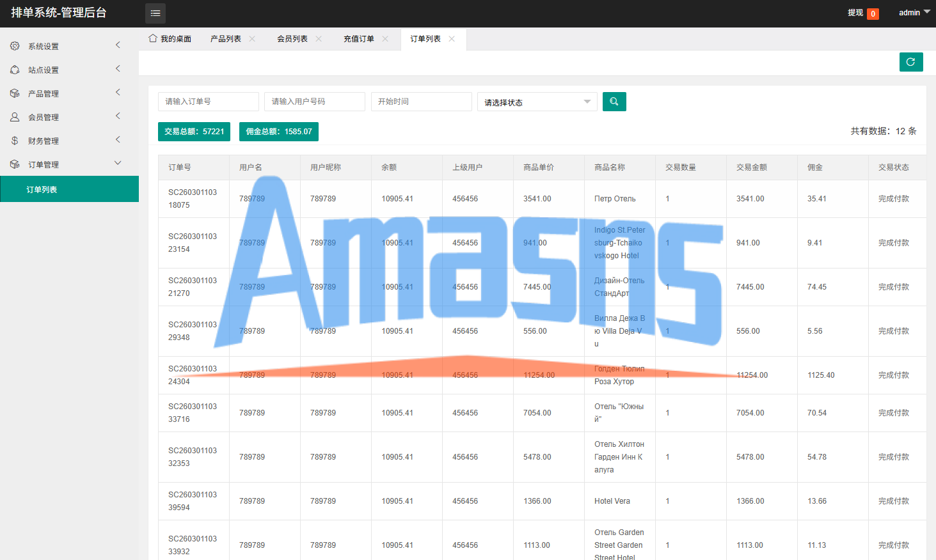Click the 站点设置 sidebar icon
Viewport: 936px width, 560px height.
[x=15, y=70]
